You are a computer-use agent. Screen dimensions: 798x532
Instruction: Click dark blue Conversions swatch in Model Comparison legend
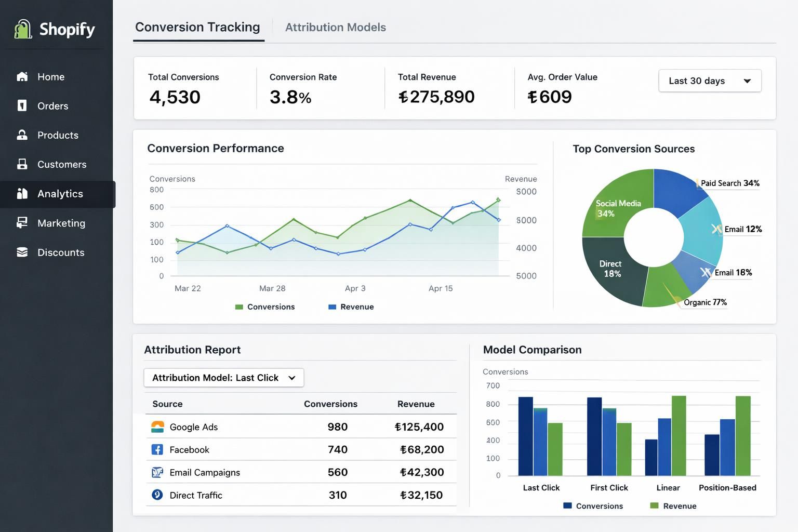[x=567, y=506]
